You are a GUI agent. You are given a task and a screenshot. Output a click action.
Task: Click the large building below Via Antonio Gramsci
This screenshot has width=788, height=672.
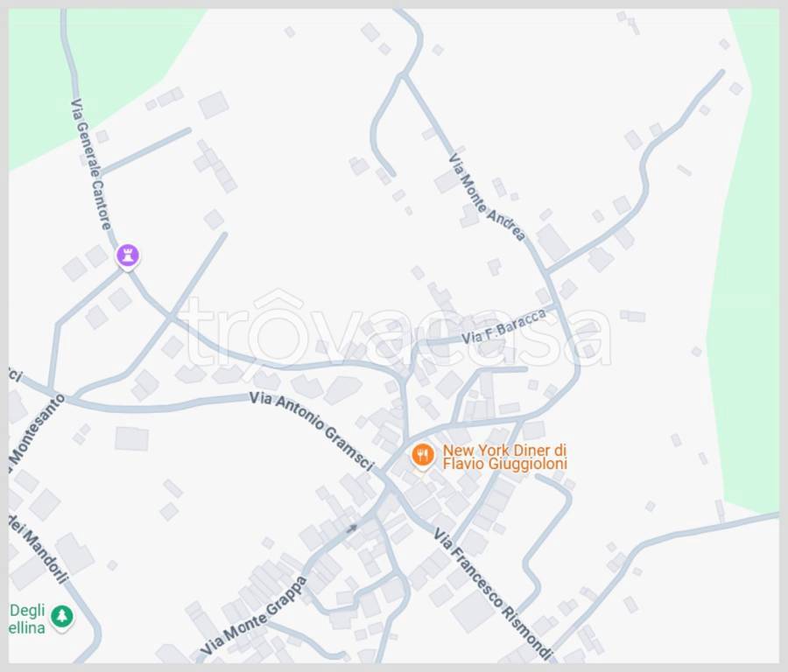click(x=131, y=438)
